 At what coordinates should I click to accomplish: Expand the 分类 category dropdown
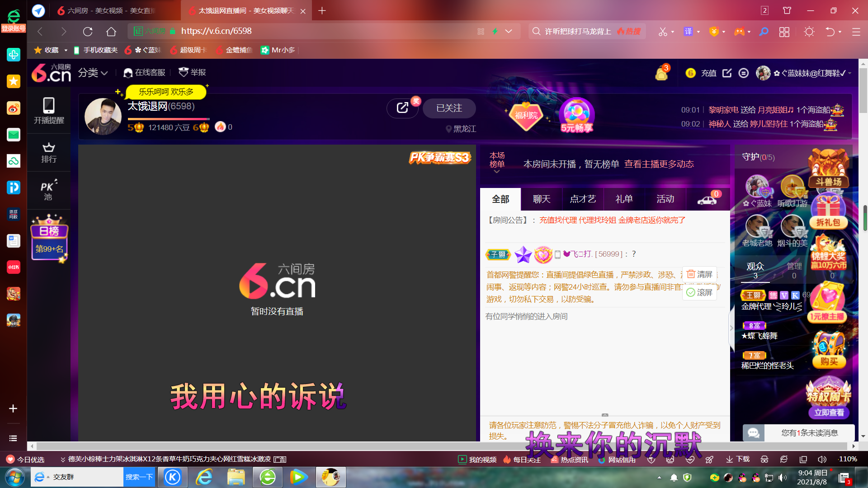coord(93,73)
